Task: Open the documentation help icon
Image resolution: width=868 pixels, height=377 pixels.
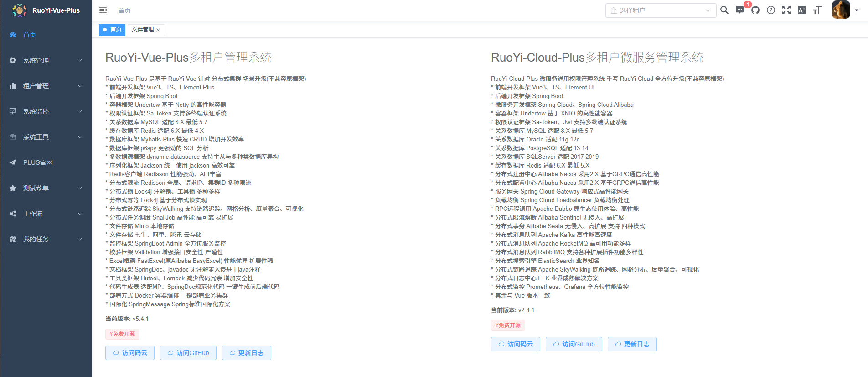Action: (x=771, y=10)
